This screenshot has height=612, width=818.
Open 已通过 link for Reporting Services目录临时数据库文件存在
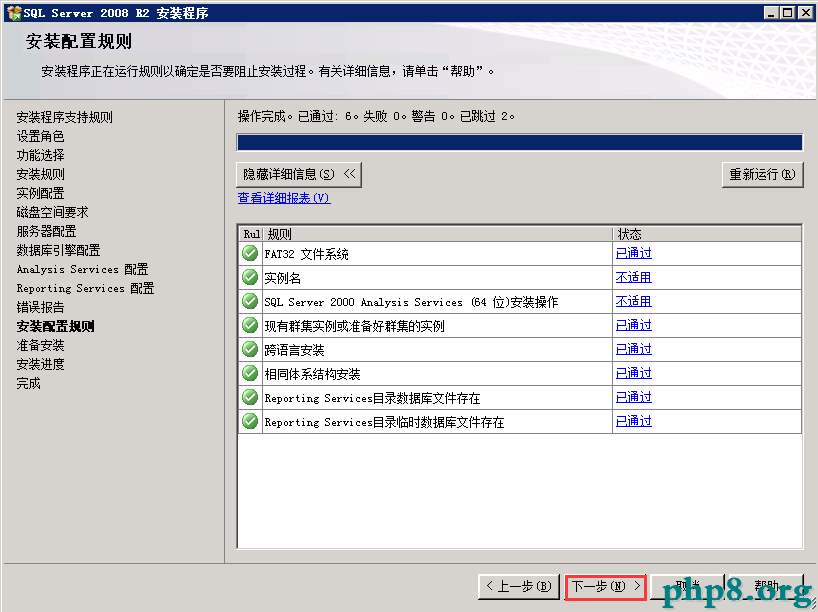(x=634, y=421)
